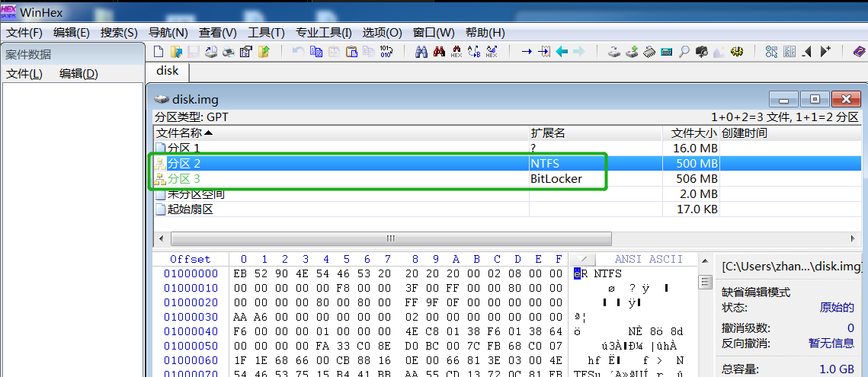The image size is (868, 377).
Task: Select the 未分区空间 row
Action: tap(508, 194)
